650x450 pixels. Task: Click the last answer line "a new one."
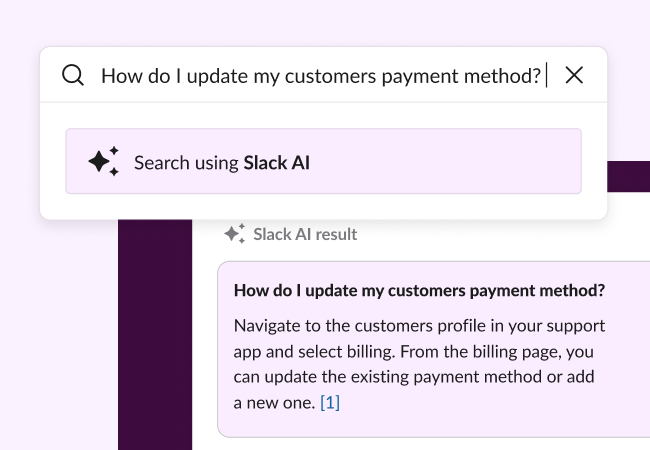click(x=274, y=403)
